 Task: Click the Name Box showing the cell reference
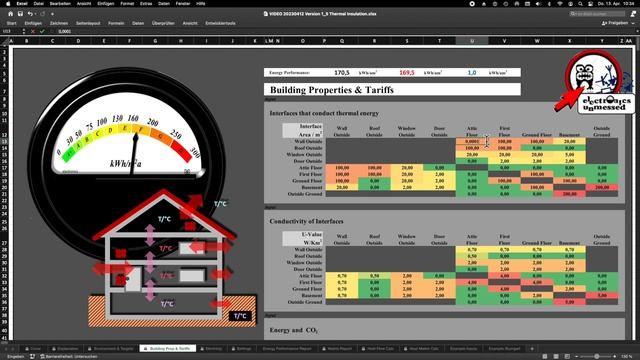tap(11, 31)
